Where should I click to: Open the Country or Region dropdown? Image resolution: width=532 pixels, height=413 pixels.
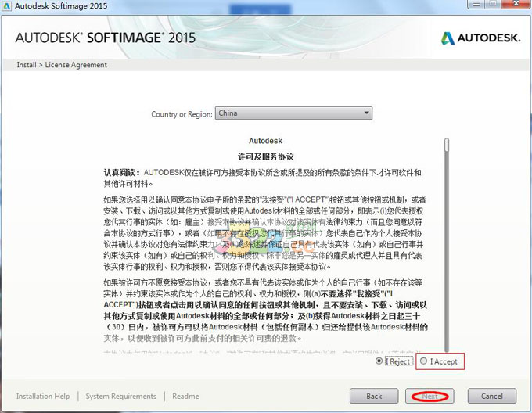point(293,113)
